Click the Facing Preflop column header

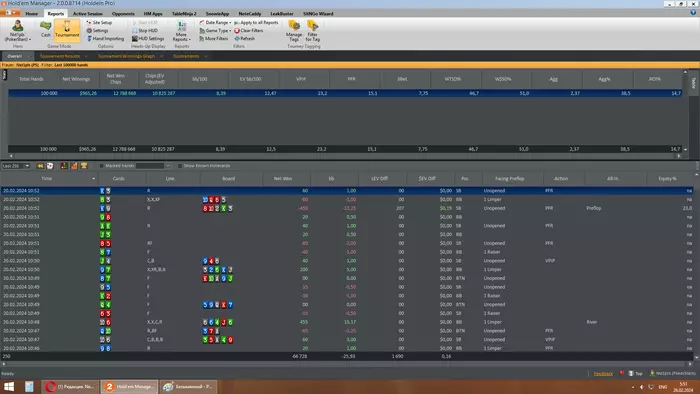click(510, 178)
